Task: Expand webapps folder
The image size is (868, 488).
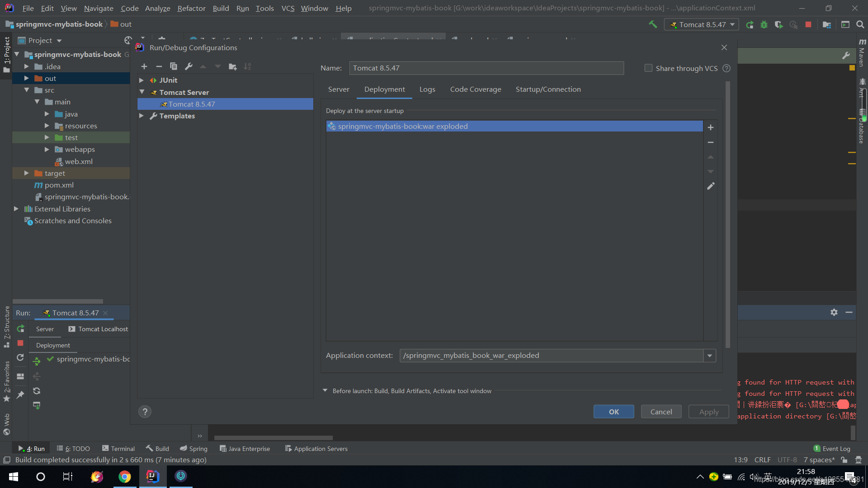Action: (47, 149)
